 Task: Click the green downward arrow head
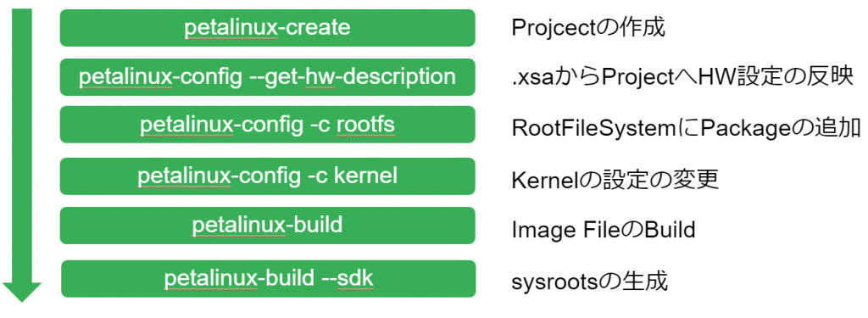[22, 292]
